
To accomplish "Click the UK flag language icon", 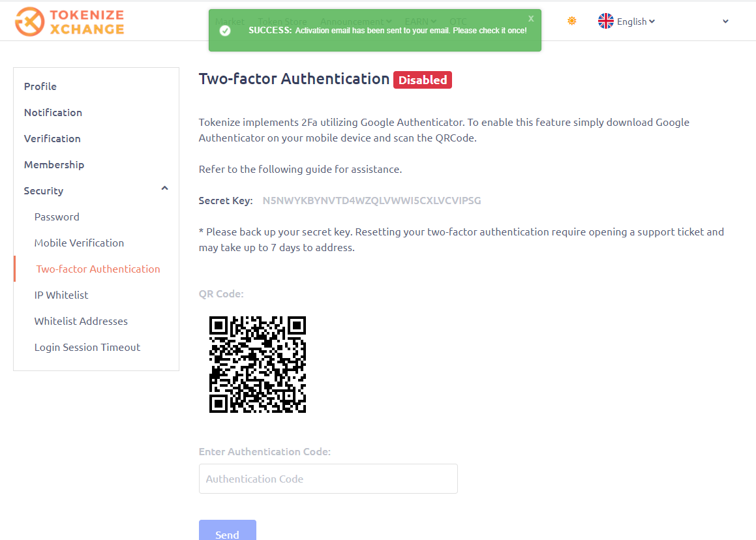I will pos(605,22).
